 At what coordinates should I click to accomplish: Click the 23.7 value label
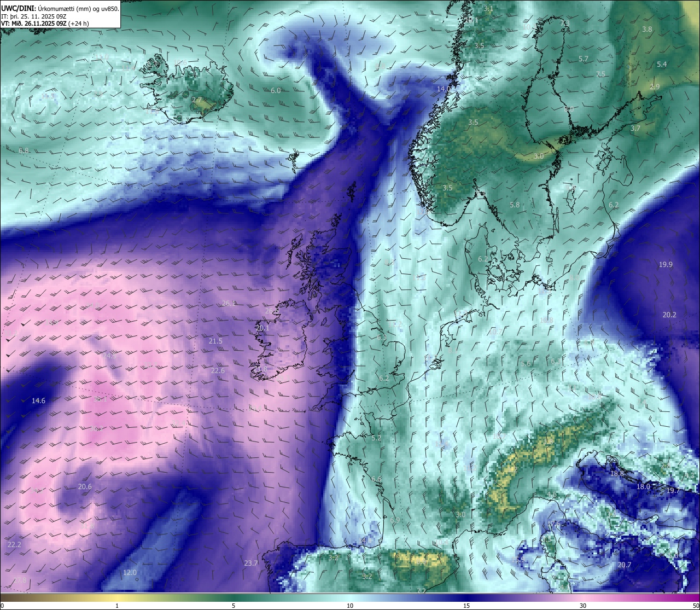click(x=250, y=563)
